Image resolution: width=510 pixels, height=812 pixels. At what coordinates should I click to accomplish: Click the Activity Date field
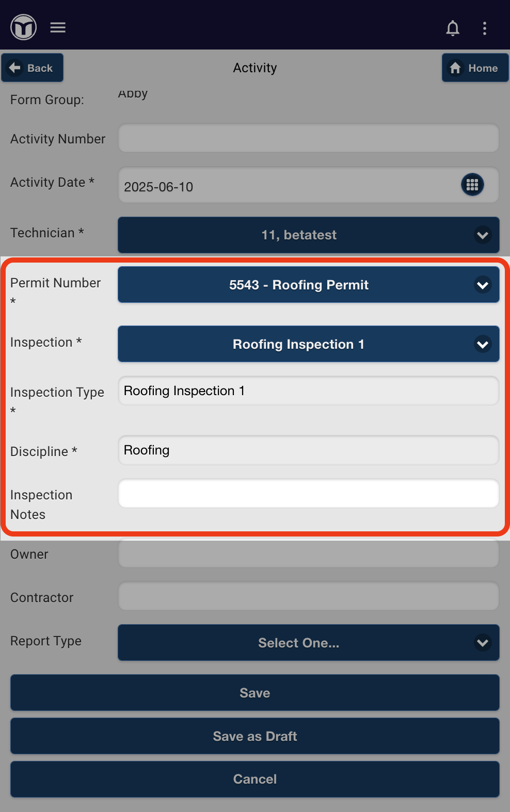point(309,185)
